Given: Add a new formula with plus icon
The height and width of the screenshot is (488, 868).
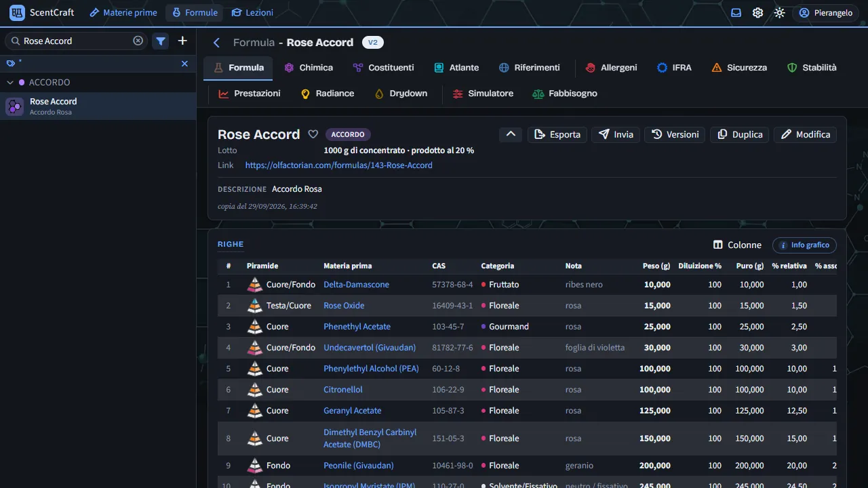Looking at the screenshot, I should (x=182, y=41).
